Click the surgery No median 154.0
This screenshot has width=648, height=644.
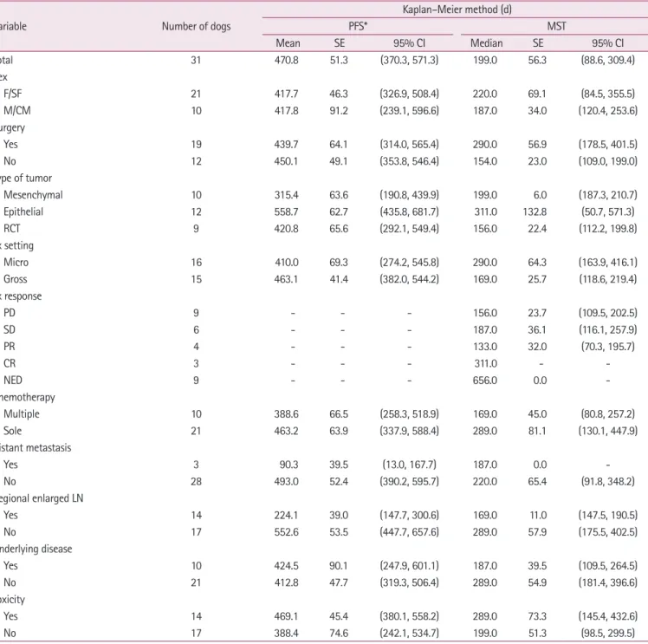(x=485, y=161)
